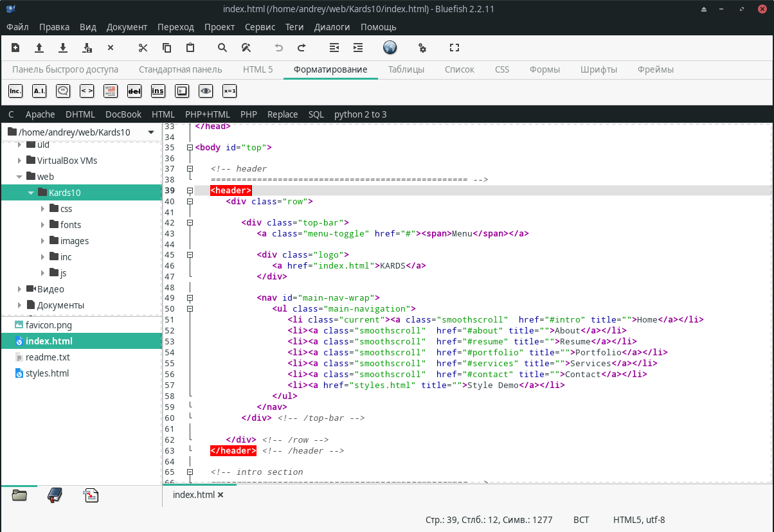Click the Indent icon in toolbar
Viewport: 774px width, 532px height.
coord(358,48)
